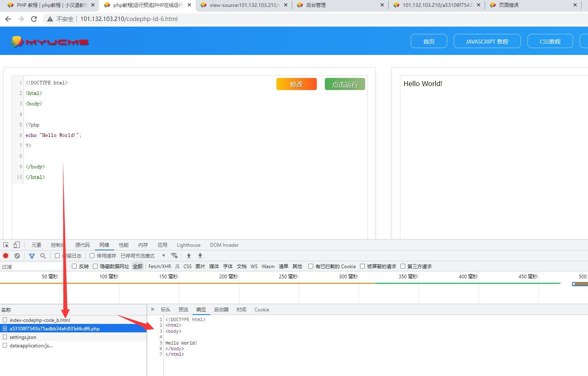Click the 名称 column header
The width and height of the screenshot is (588, 376).
[x=73, y=310]
